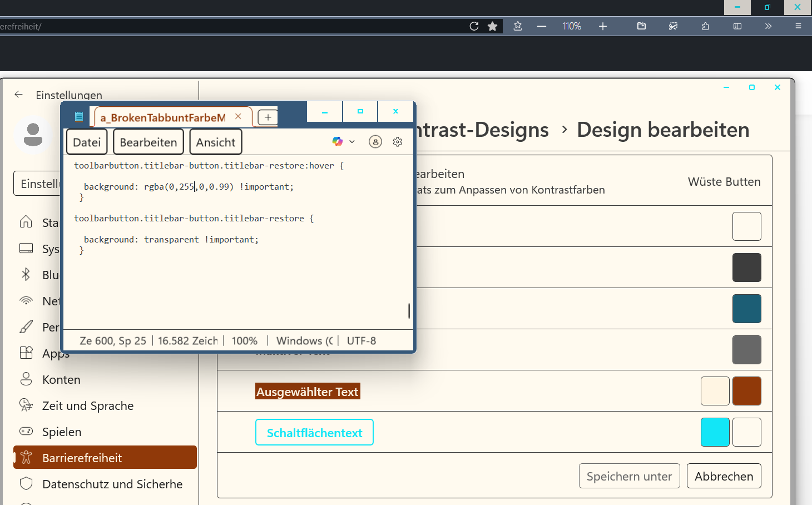Open the UTF-8 encoding selector
Screen dimensions: 812x505
361,341
